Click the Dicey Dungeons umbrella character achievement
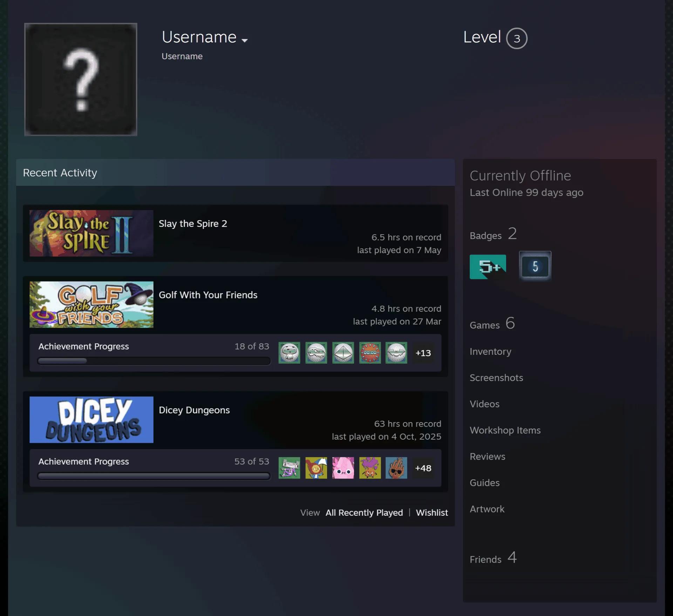 pos(316,468)
